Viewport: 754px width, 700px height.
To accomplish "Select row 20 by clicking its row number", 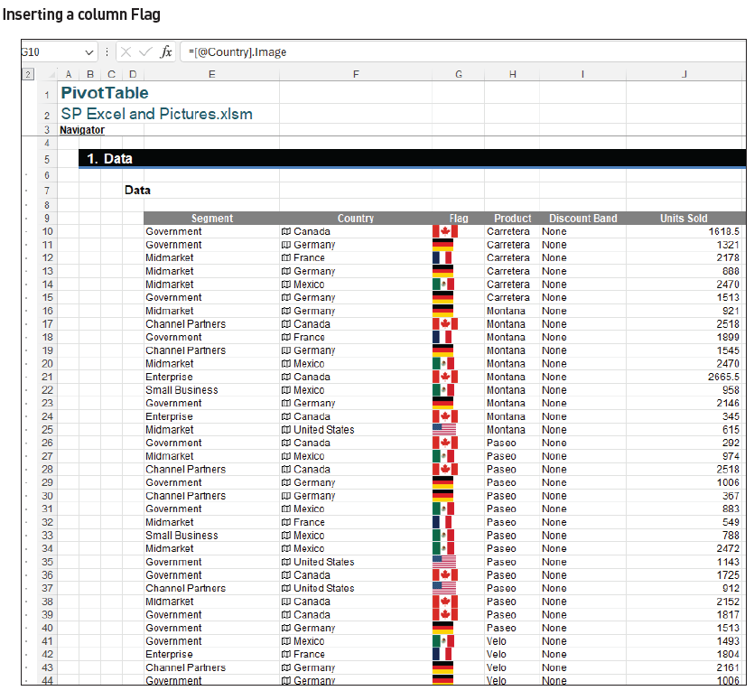I will pos(45,363).
